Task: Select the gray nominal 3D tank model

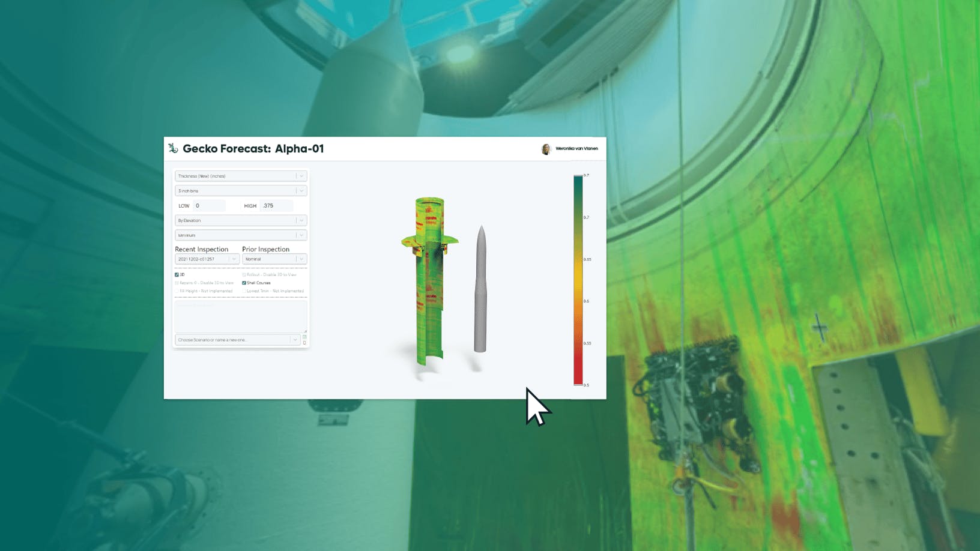Action: pyautogui.click(x=480, y=289)
